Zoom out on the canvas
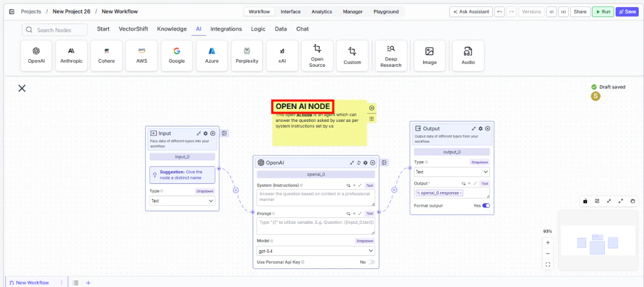Viewport: 644px width, 287px height. [548, 253]
